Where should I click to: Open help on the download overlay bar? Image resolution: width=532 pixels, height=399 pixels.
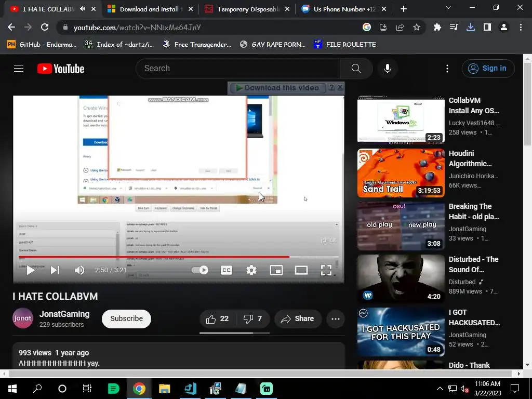(x=332, y=87)
